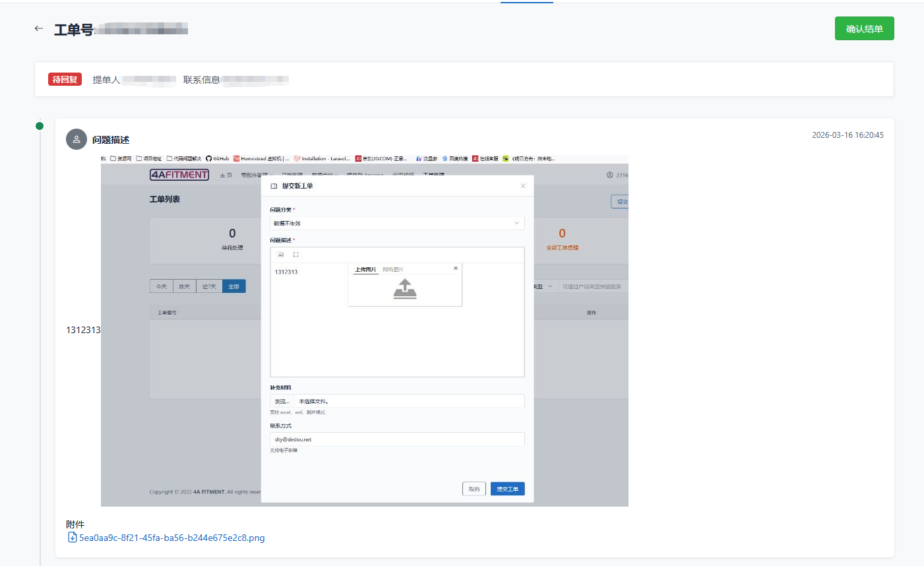This screenshot has width=924, height=566.
Task: Expand the 问题分类 dropdown showing 数据不生效
Action: coord(397,224)
